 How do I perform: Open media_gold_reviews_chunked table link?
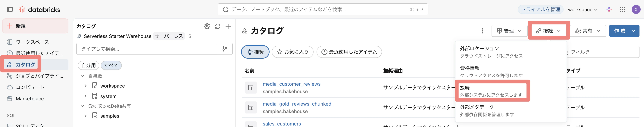[x=297, y=104]
